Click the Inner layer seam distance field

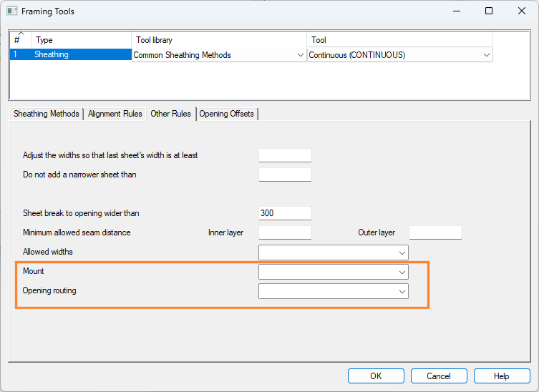[285, 232]
